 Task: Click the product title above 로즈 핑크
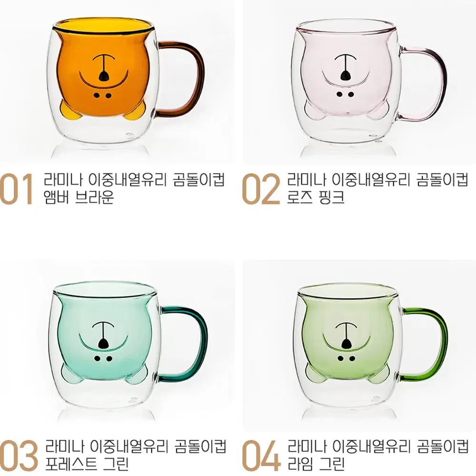point(377,180)
